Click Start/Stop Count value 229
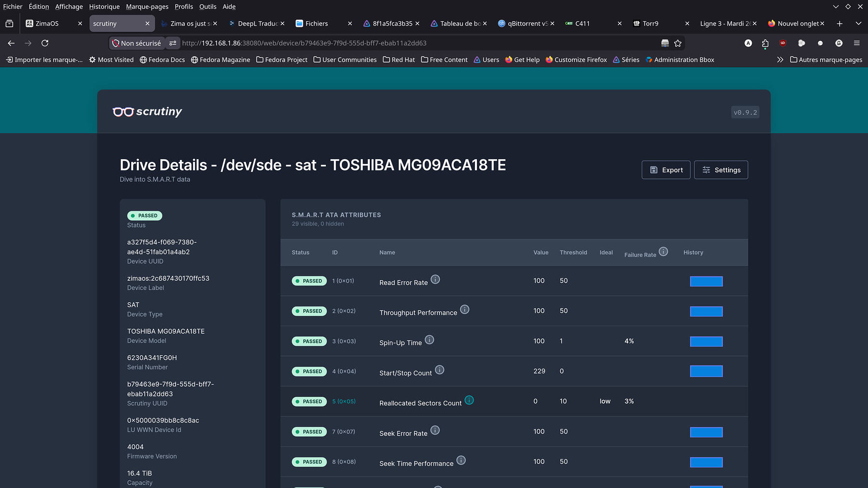868x488 pixels. 539,371
